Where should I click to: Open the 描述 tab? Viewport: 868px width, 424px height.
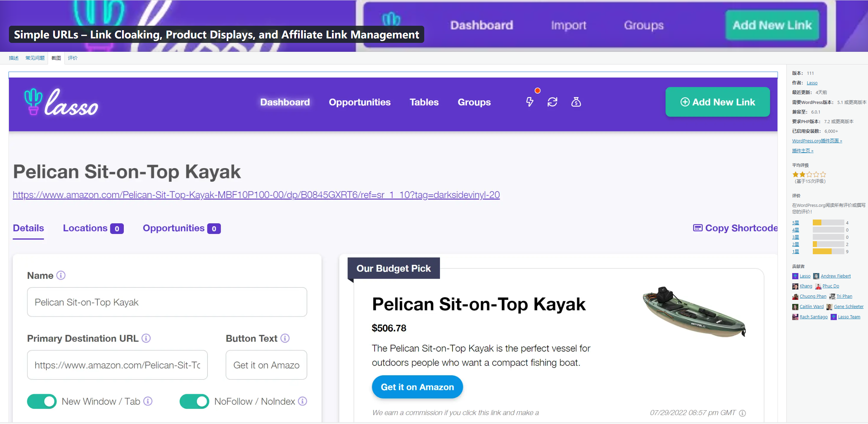[14, 58]
